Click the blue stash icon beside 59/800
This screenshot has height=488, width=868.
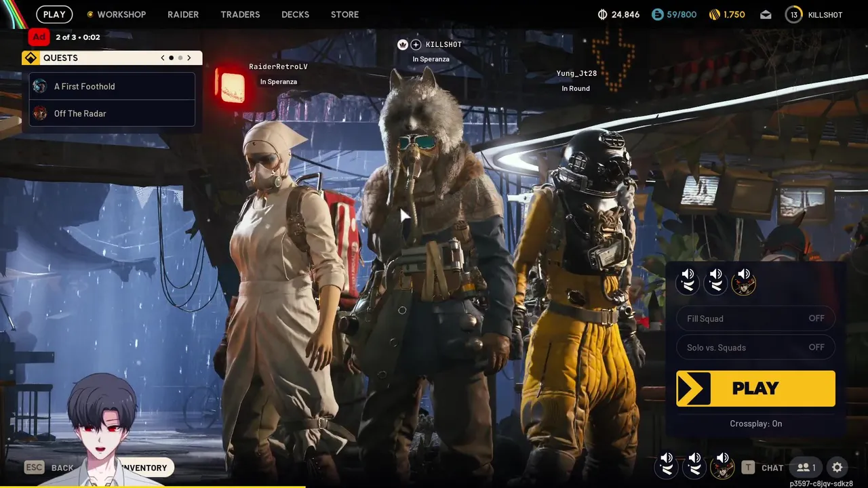[657, 14]
